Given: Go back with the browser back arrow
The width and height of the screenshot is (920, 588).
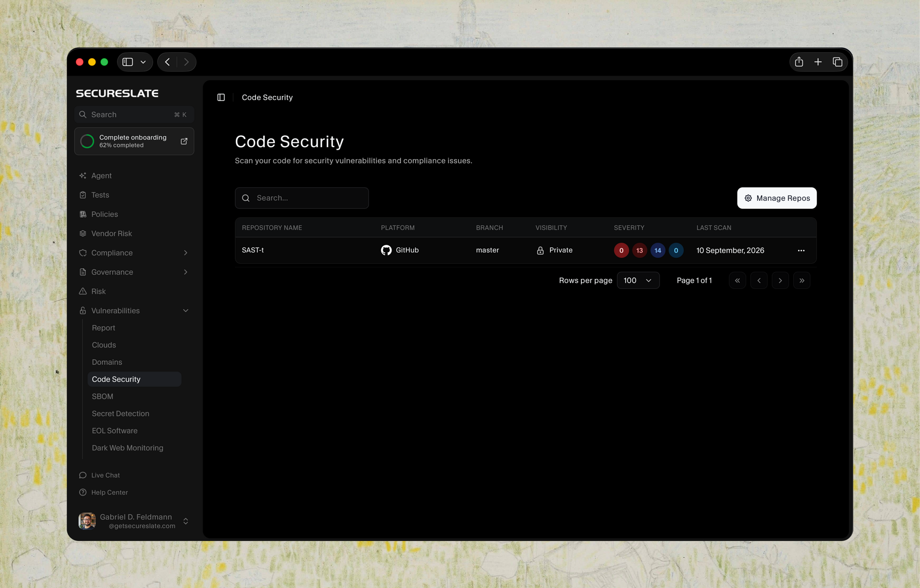Looking at the screenshot, I should 167,62.
